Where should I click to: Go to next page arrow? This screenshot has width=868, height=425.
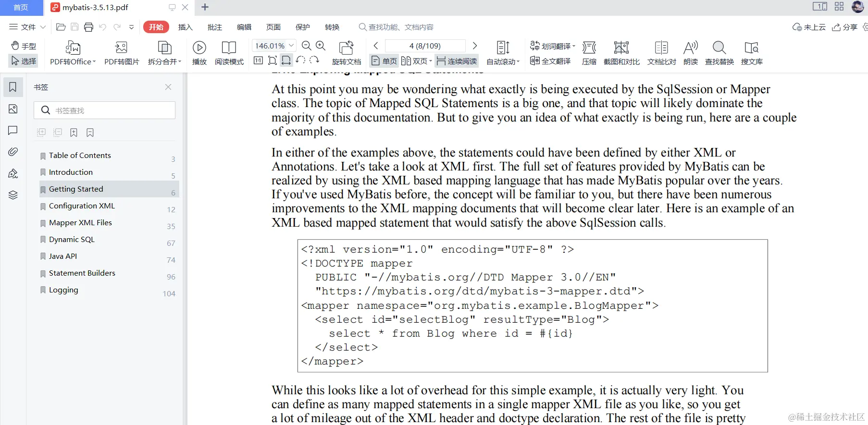point(475,46)
